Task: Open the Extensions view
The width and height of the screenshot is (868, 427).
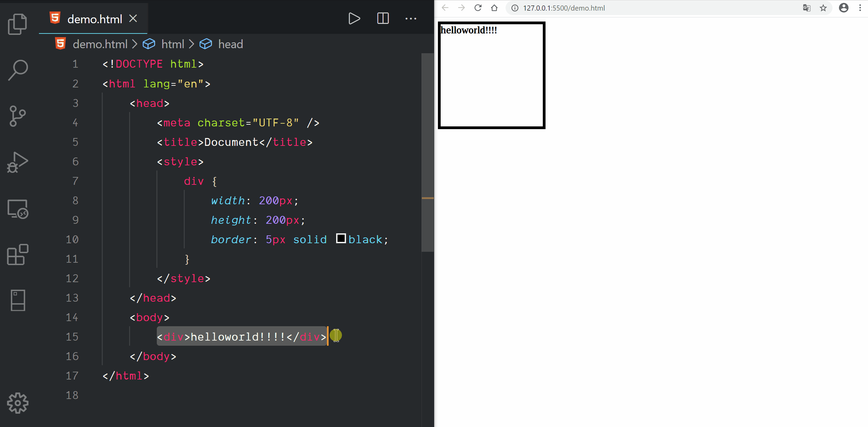Action: [17, 254]
